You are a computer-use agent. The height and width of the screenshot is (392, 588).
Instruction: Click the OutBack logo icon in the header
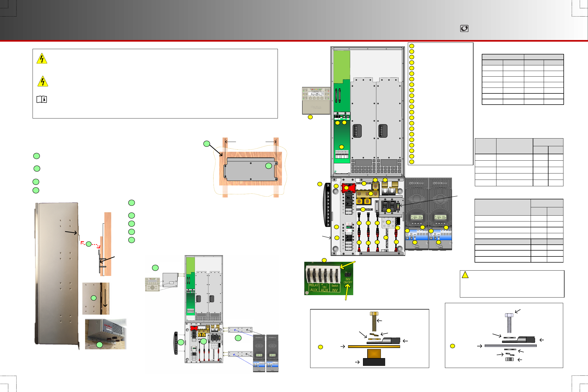click(464, 29)
